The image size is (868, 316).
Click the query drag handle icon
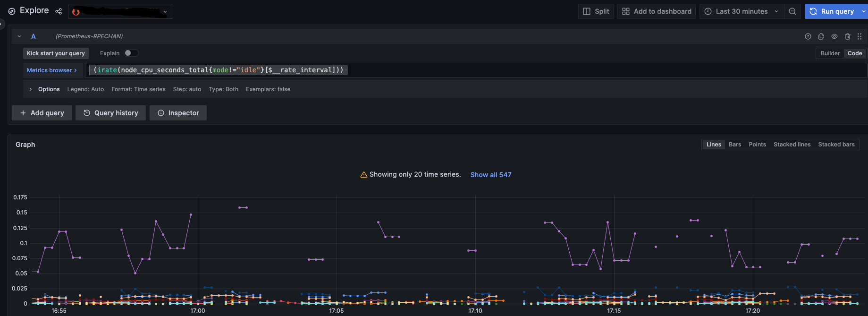tap(860, 36)
